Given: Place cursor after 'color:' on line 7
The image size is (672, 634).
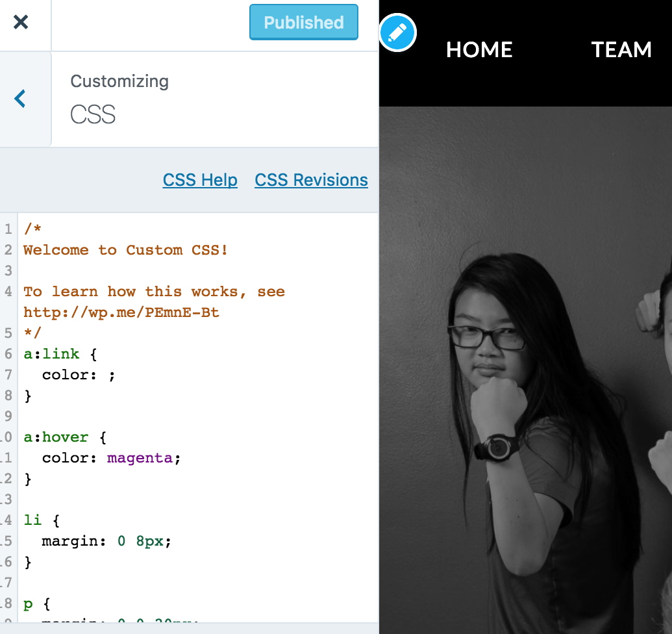Looking at the screenshot, I should [99, 375].
